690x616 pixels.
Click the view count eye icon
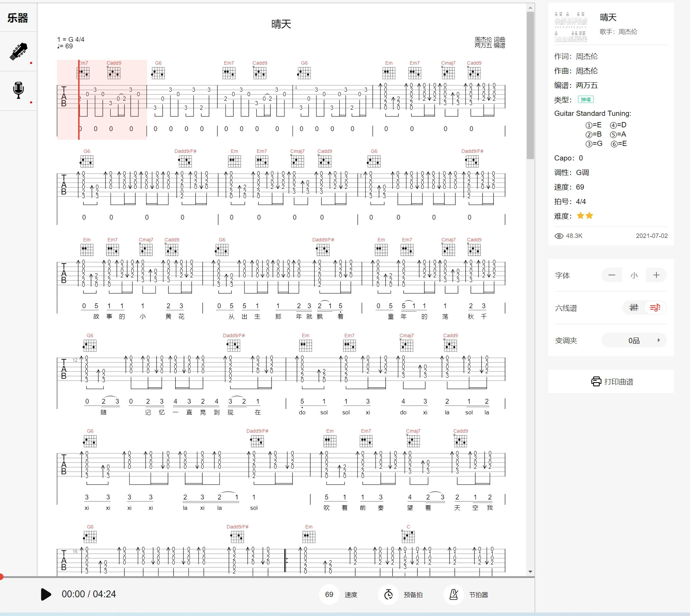tap(559, 236)
